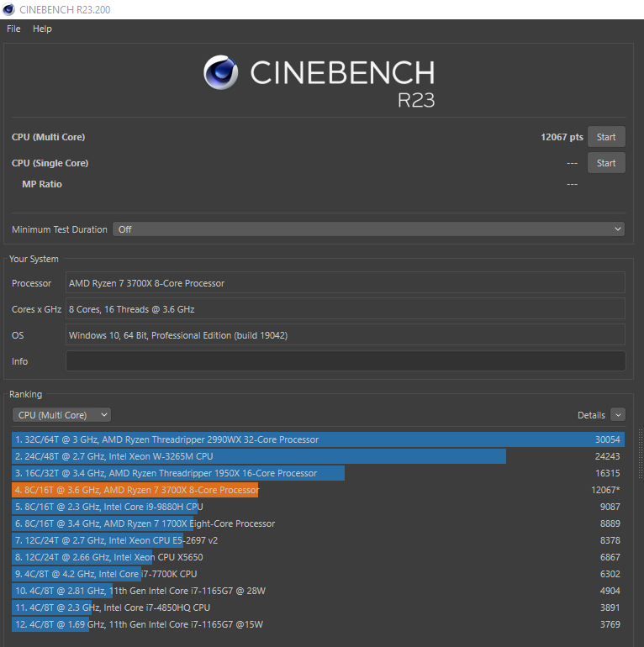Open the CPU (Multi Core) ranking dropdown
The width and height of the screenshot is (644, 647).
62,415
